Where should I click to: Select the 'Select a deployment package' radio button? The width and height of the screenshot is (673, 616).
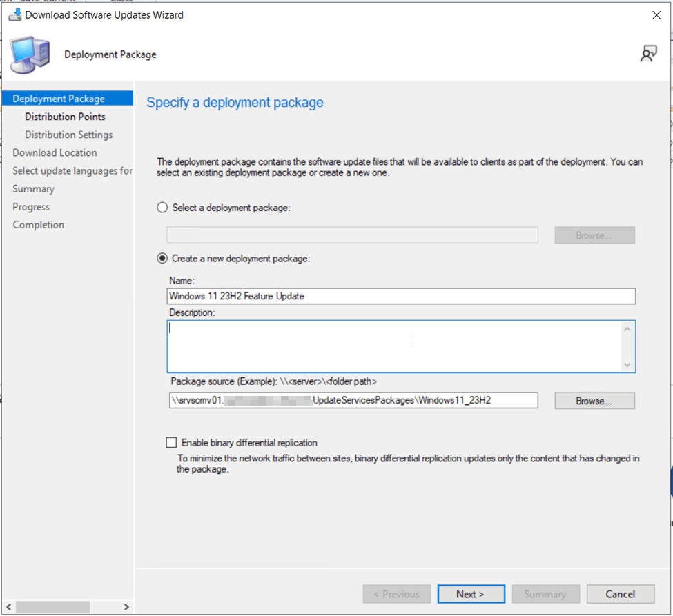163,208
